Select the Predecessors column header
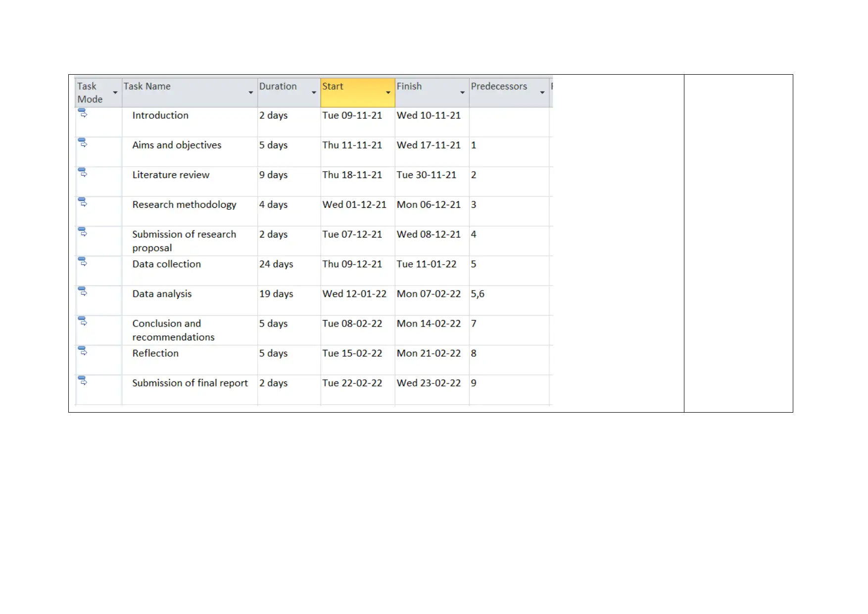The height and width of the screenshot is (614, 868). [x=509, y=93]
